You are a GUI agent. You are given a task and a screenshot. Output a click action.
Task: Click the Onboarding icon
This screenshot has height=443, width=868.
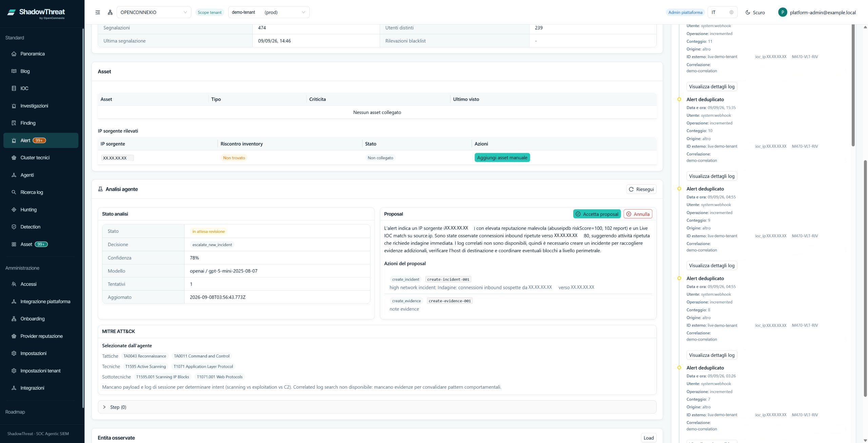pos(14,319)
